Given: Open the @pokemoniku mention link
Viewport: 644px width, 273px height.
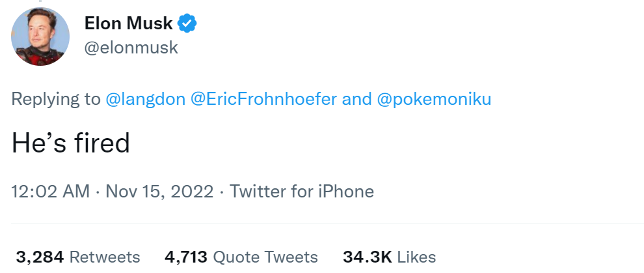Looking at the screenshot, I should [x=432, y=99].
